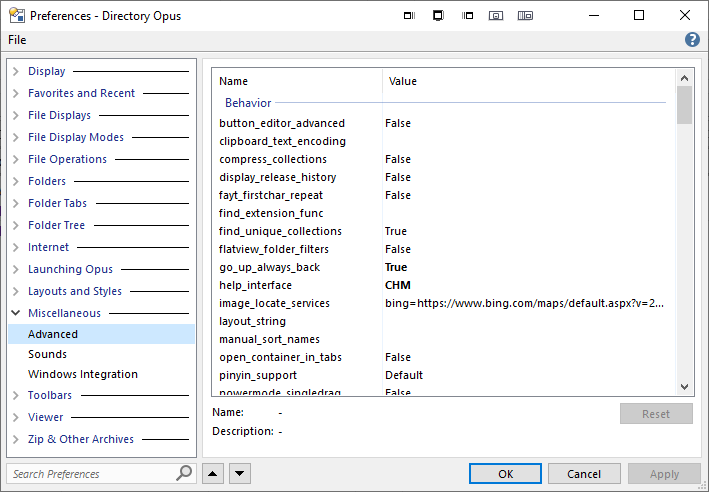Expand the Launching Opus category
This screenshot has width=709, height=492.
click(x=16, y=270)
